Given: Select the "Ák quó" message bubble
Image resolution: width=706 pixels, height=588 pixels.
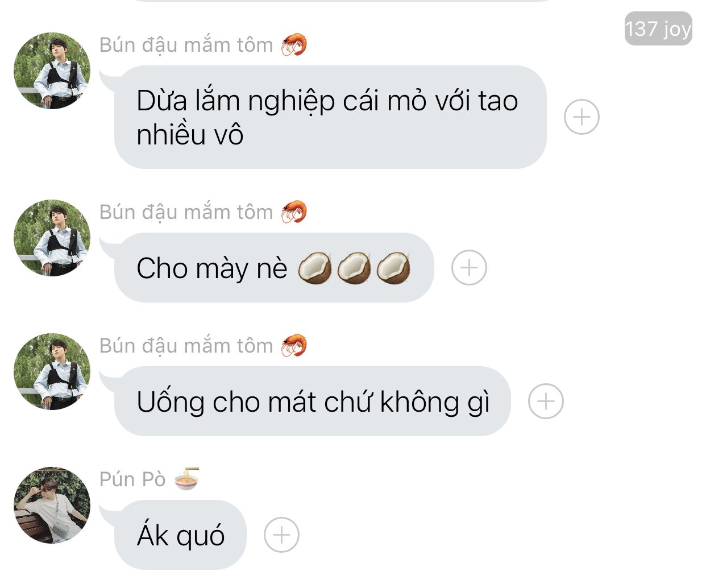Looking at the screenshot, I should (x=180, y=535).
